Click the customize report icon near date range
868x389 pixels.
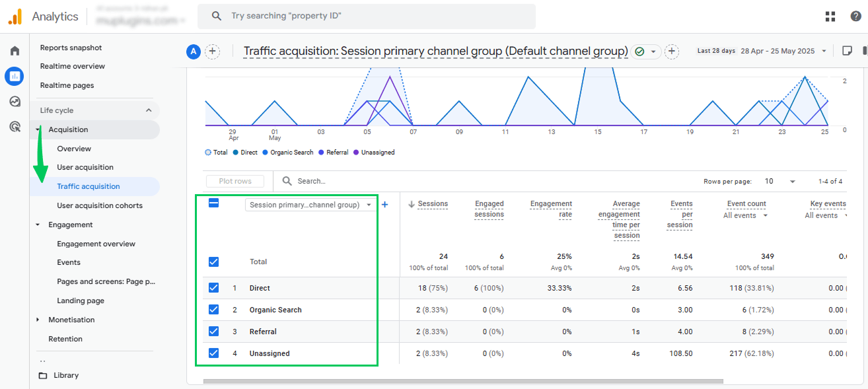tap(848, 51)
